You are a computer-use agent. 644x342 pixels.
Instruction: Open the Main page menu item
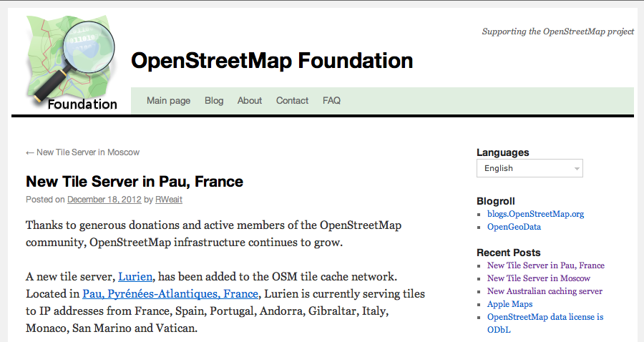click(x=168, y=101)
